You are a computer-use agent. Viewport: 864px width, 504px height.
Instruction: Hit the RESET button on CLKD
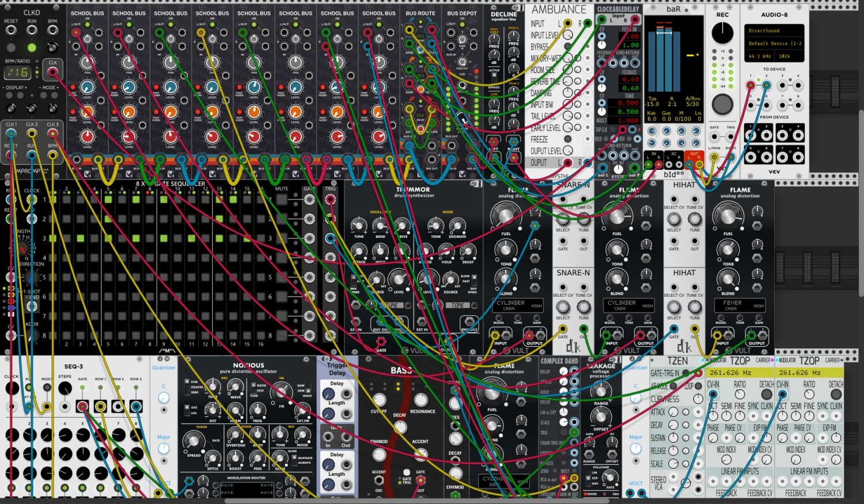point(11,48)
